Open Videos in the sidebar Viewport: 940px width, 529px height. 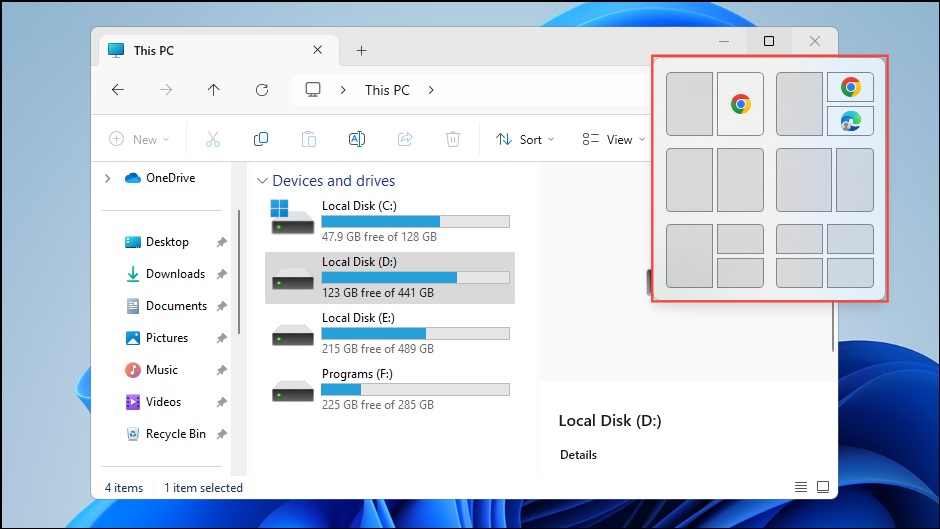point(153,402)
